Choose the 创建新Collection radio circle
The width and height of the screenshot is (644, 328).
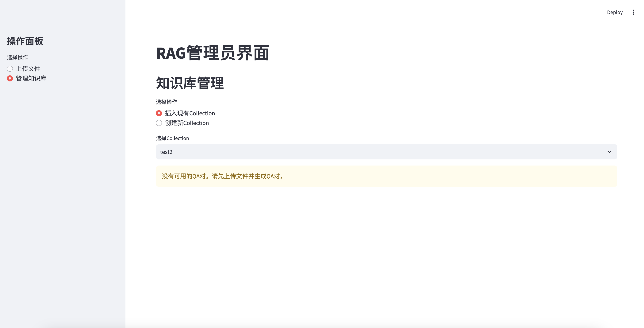(x=159, y=123)
